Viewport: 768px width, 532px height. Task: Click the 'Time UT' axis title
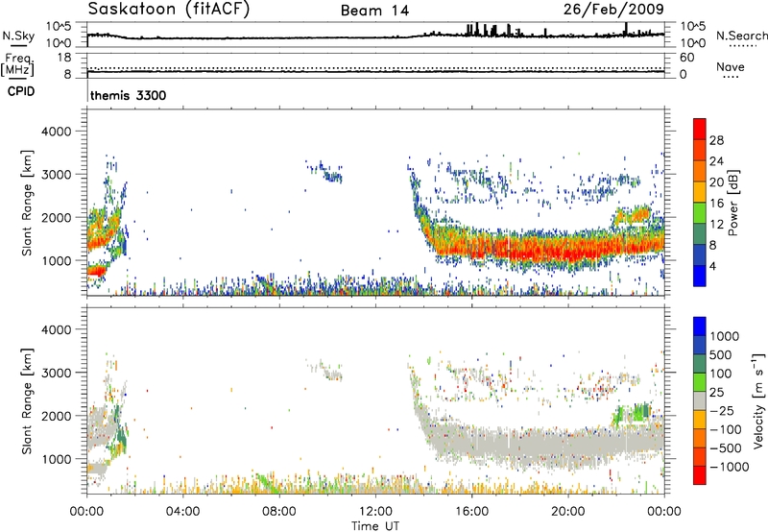[375, 525]
